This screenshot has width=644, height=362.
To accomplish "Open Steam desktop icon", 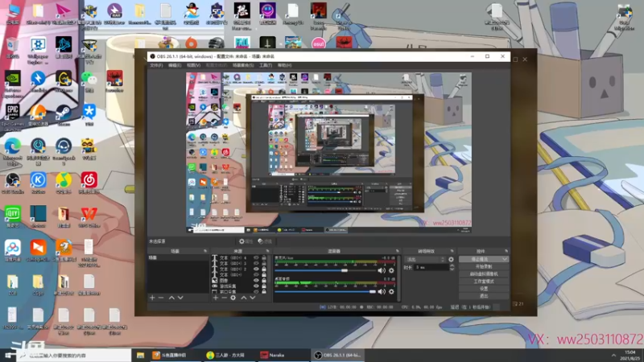I will (64, 114).
